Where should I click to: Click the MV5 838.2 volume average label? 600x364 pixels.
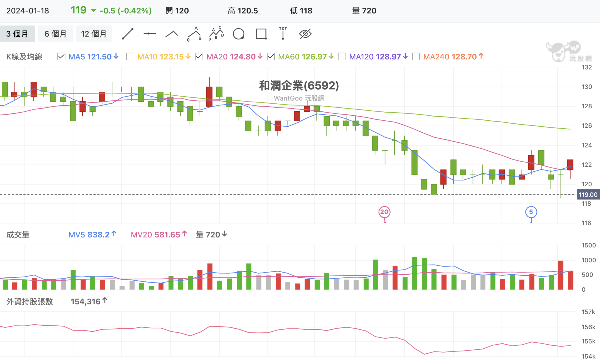coord(93,235)
